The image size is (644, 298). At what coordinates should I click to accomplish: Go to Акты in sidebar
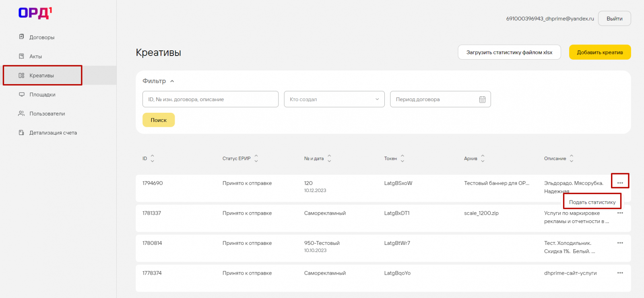click(x=35, y=56)
